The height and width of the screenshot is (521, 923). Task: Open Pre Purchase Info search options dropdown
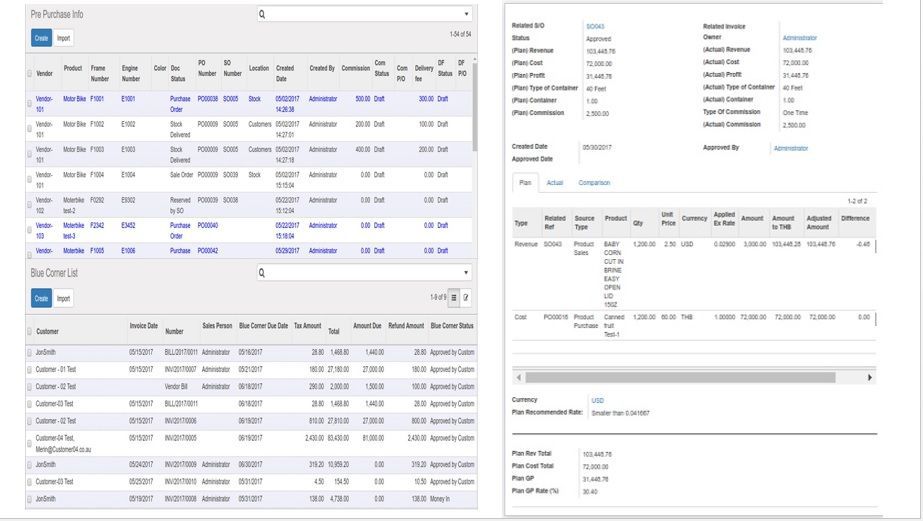[466, 15]
